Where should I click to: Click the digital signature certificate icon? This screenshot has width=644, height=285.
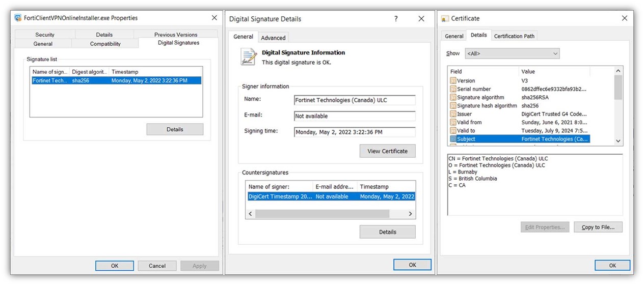tap(249, 56)
